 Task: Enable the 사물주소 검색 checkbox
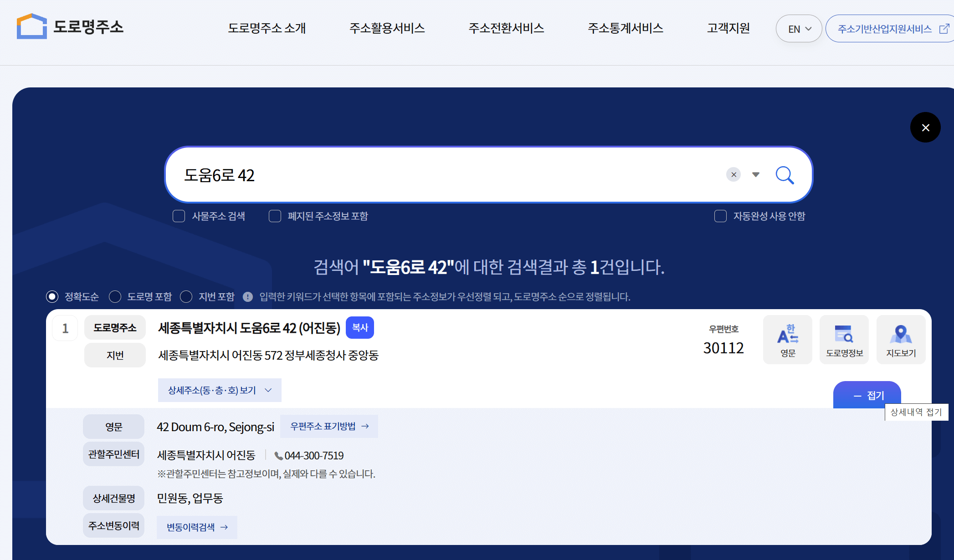point(179,216)
